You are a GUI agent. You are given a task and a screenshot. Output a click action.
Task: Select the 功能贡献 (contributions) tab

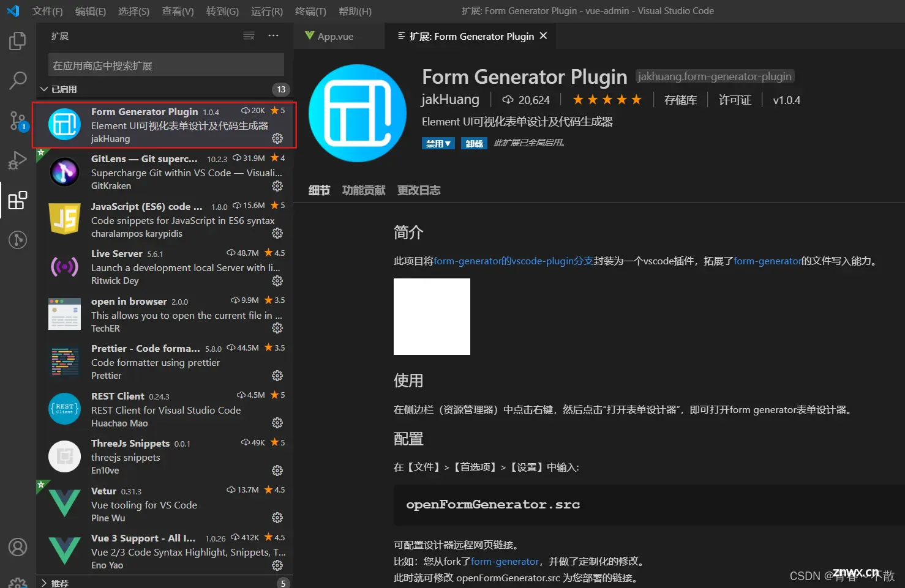click(x=364, y=190)
